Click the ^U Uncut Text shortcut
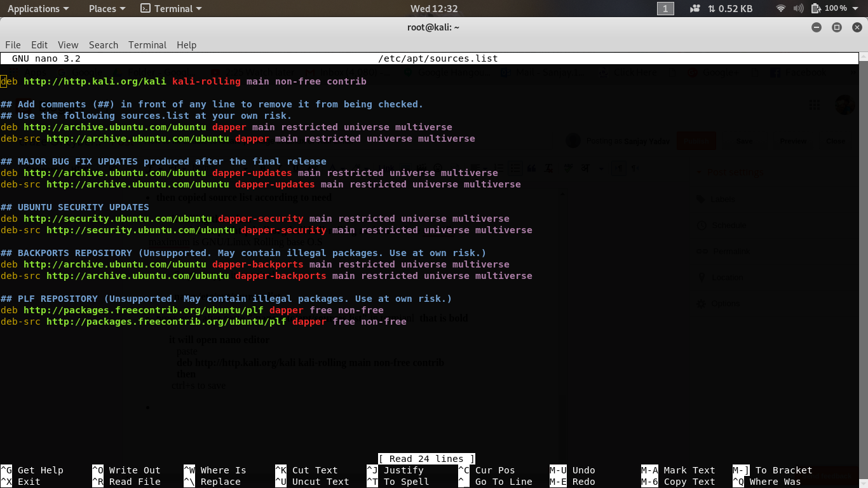 pos(312,482)
